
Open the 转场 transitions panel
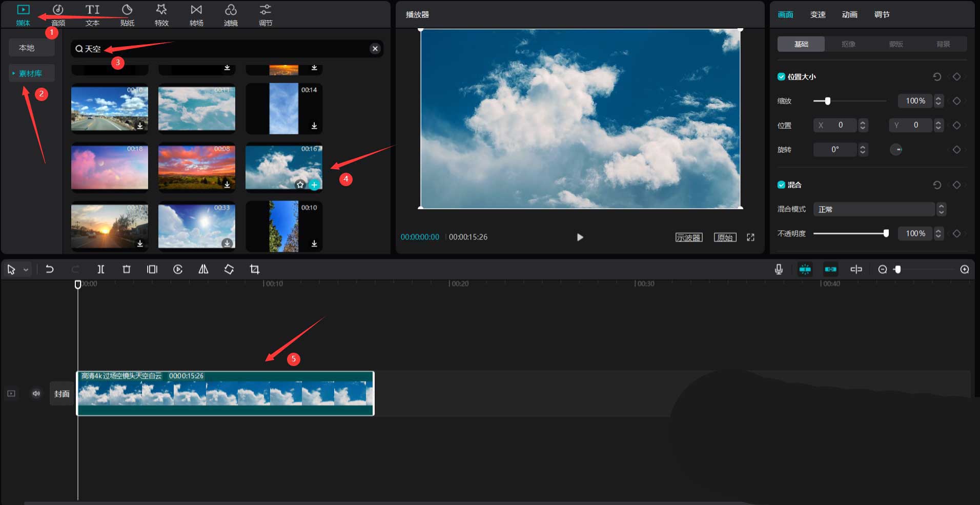(x=196, y=15)
